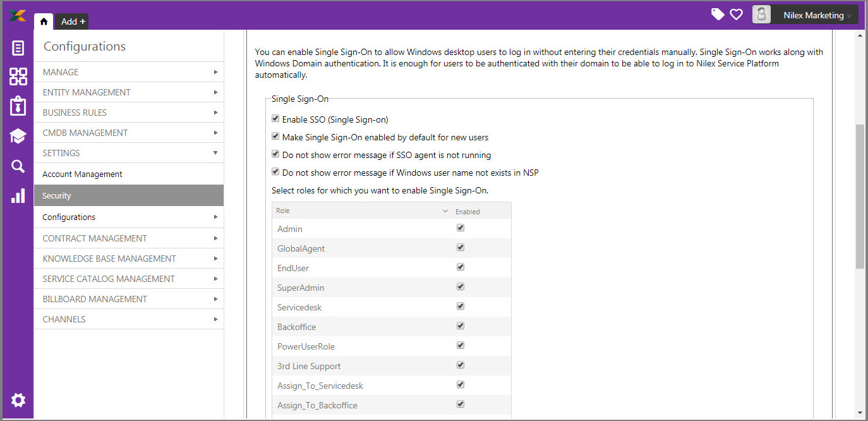Screen dimensions: 868x421
Task: Toggle hide error if SSO agent not running
Action: pyautogui.click(x=275, y=154)
